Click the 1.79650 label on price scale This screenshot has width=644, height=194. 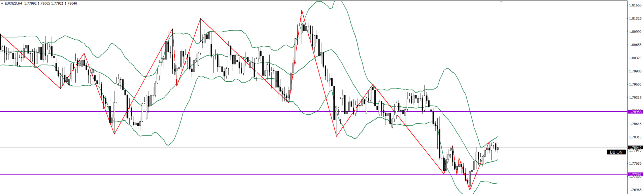(x=635, y=84)
